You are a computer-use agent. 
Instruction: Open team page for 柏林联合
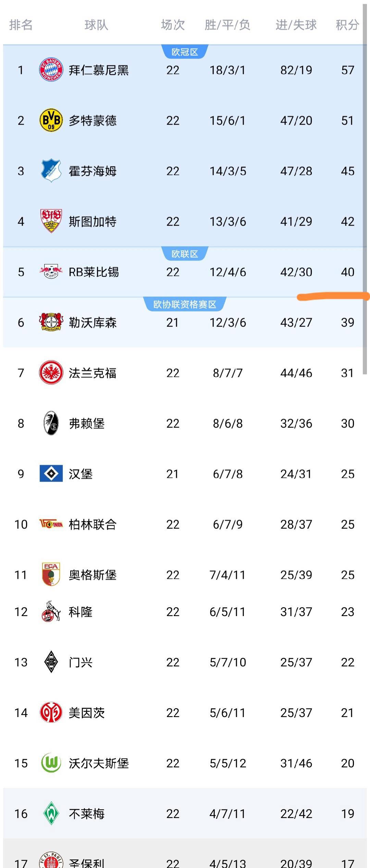92,524
